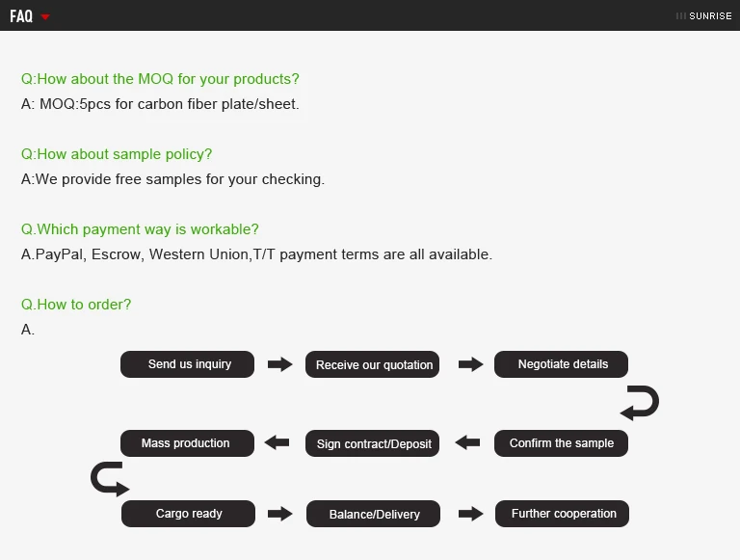This screenshot has width=740, height=560.
Task: Click arrow between inquiry and quotation
Action: pyautogui.click(x=279, y=364)
